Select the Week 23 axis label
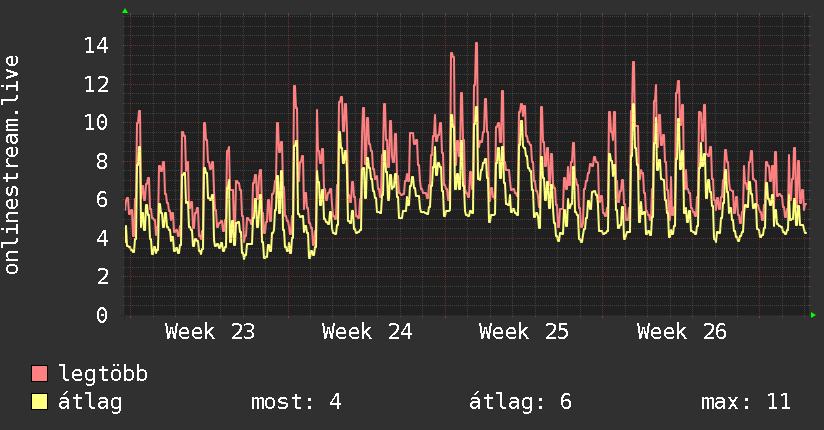 [x=210, y=332]
